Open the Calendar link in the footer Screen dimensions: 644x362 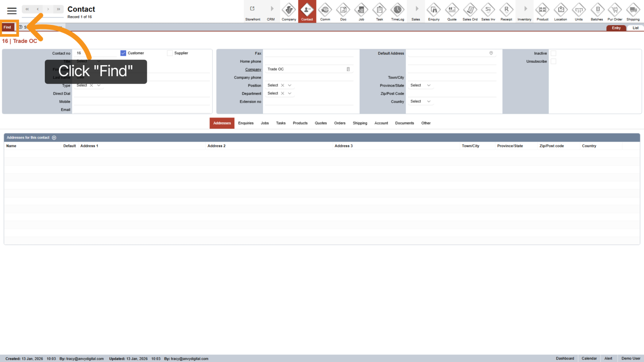coord(589,358)
